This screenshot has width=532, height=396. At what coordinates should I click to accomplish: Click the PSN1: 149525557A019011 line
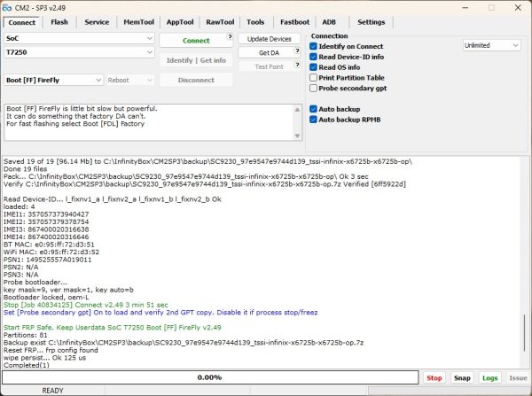coord(48,260)
